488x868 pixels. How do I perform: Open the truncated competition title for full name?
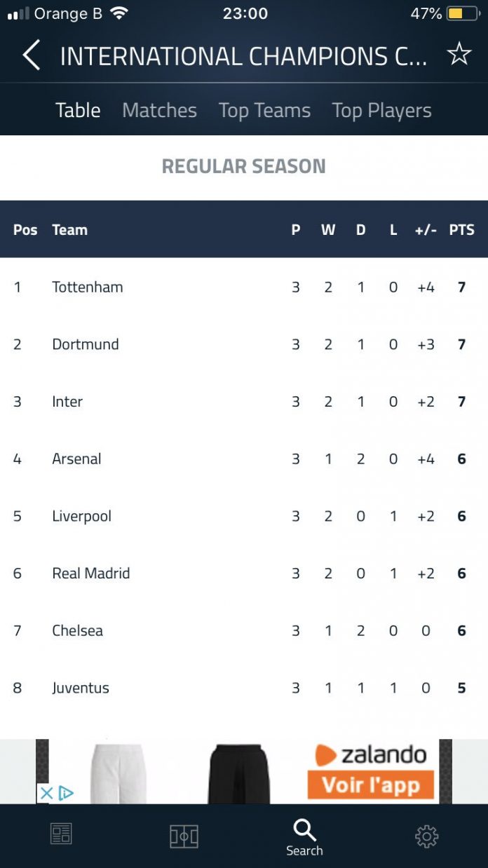click(x=244, y=54)
